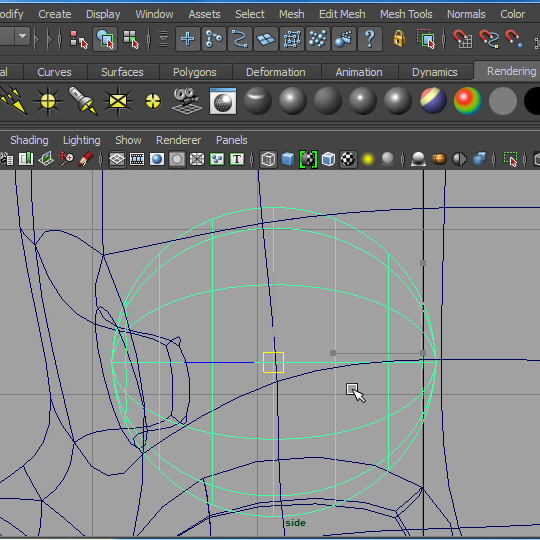Switch to the Polygons shelf tab
This screenshot has height=540, width=540.
point(195,72)
